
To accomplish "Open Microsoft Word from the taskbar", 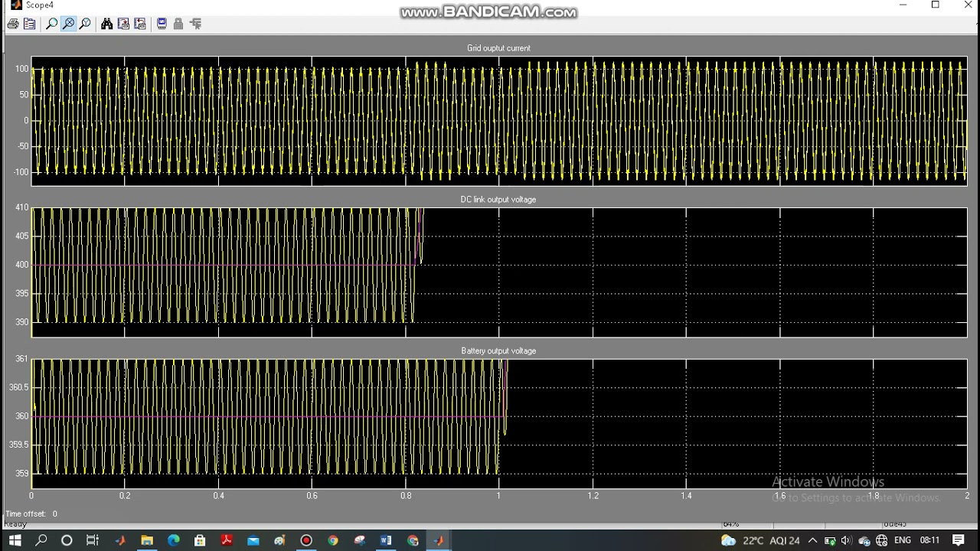I will [x=386, y=540].
